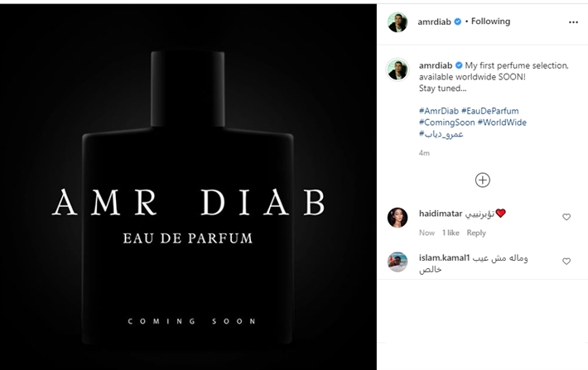Image resolution: width=588 pixels, height=370 pixels.
Task: Like haidimatar's comment with heart icon
Action: (x=566, y=217)
